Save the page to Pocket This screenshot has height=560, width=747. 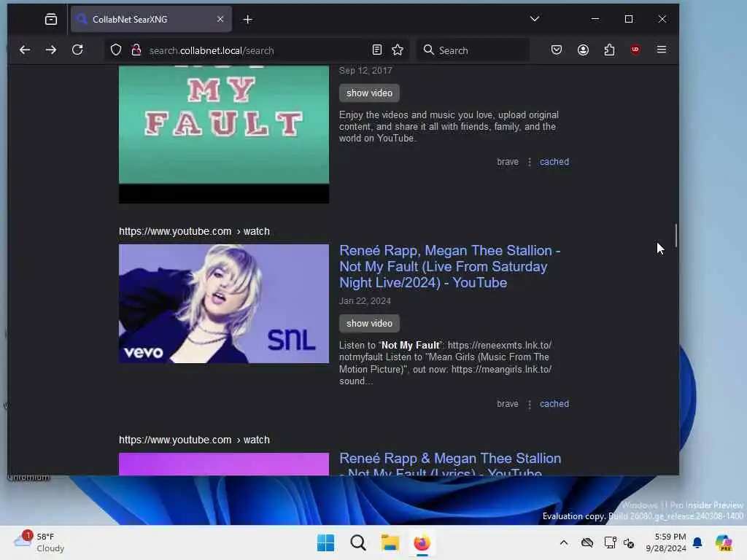557,50
